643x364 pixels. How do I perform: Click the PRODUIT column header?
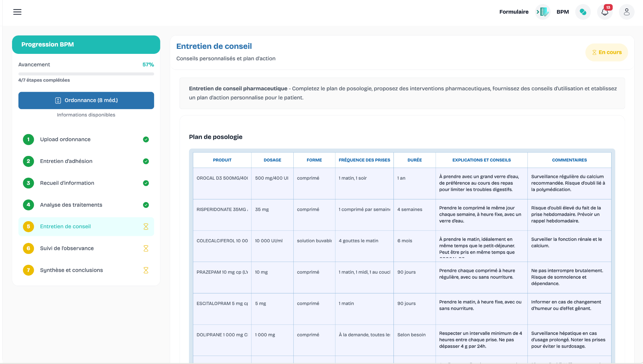click(222, 160)
